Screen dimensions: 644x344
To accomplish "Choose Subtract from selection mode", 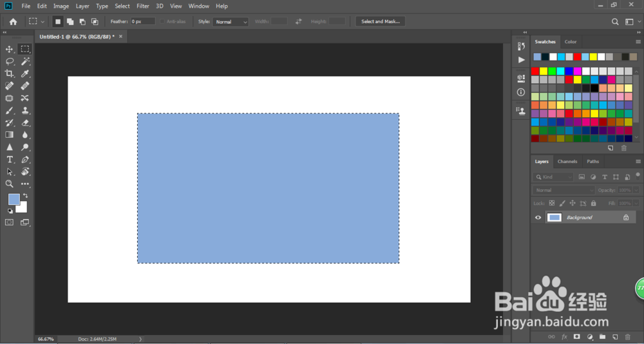I will point(82,22).
